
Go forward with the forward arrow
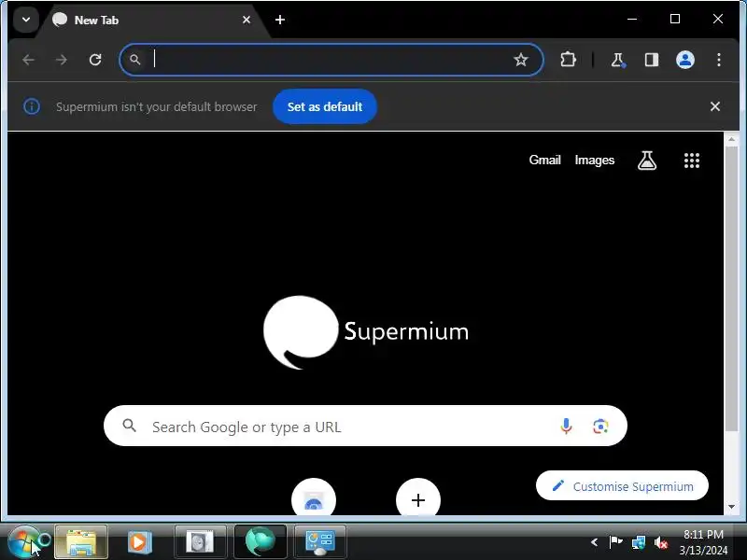point(62,60)
